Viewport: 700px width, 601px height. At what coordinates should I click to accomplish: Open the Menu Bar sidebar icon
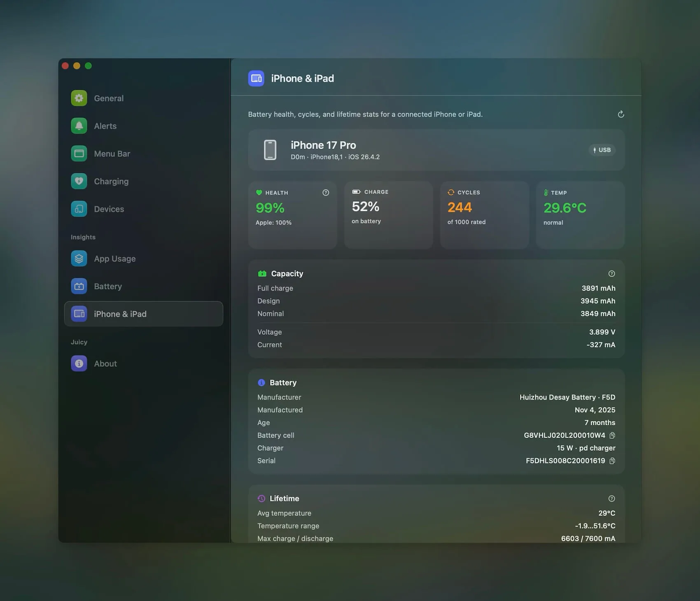point(79,154)
